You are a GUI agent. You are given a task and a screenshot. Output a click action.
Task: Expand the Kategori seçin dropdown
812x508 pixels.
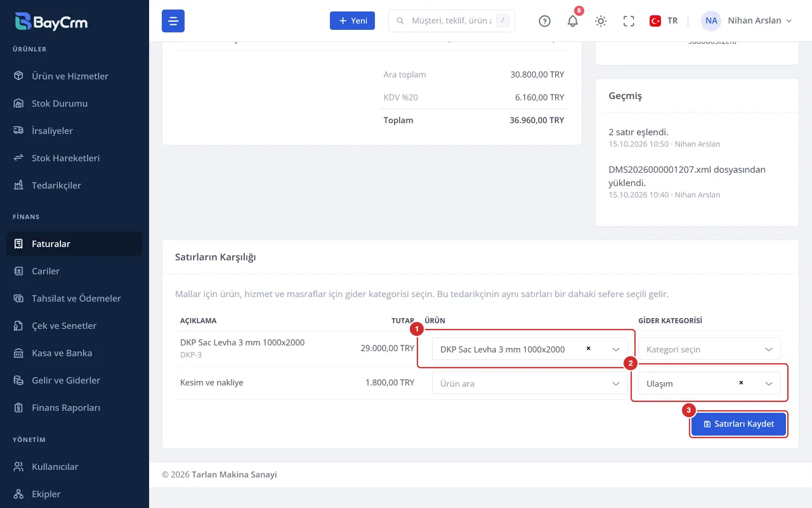click(x=709, y=349)
